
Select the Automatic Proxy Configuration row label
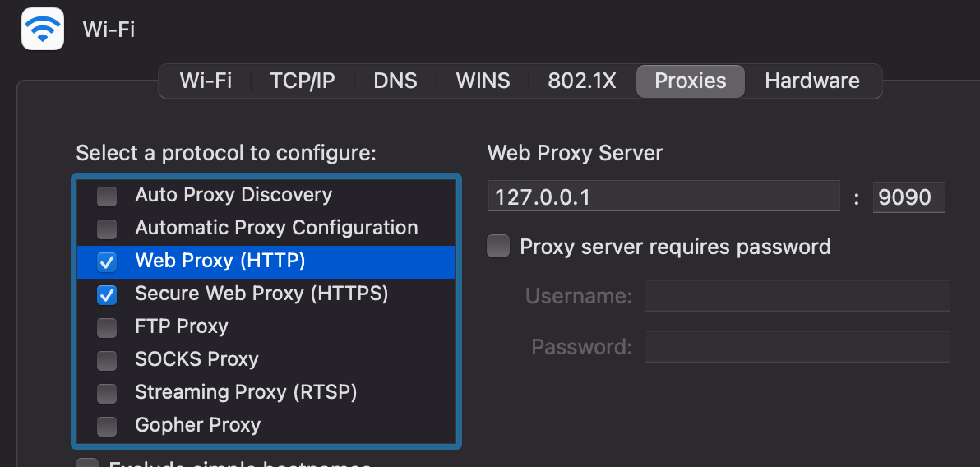coord(276,228)
